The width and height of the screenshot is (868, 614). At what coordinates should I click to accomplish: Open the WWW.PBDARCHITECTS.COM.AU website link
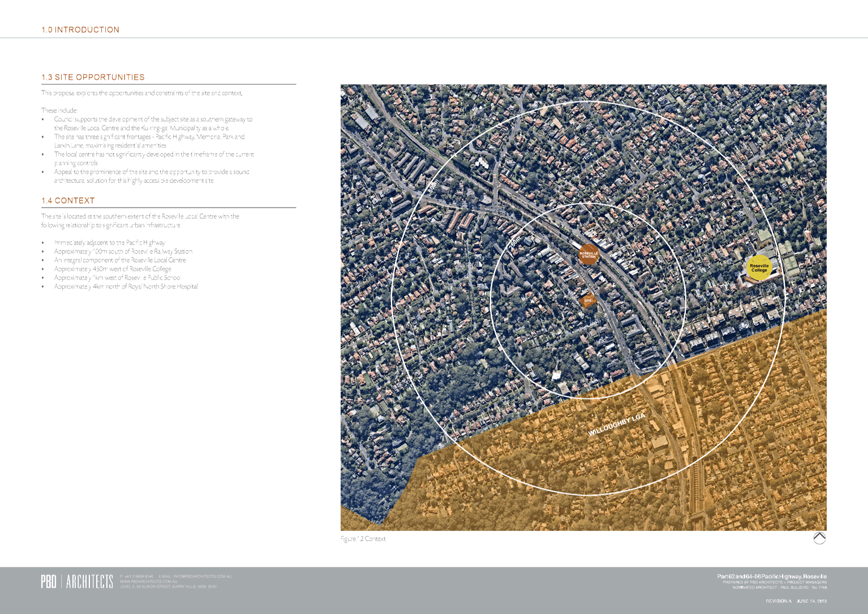[x=148, y=581]
